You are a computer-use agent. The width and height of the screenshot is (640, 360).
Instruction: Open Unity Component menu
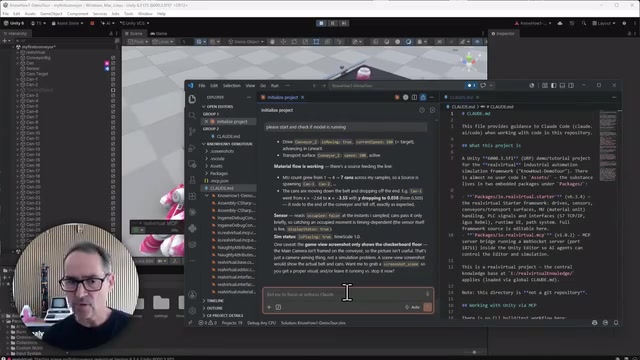tap(77, 14)
